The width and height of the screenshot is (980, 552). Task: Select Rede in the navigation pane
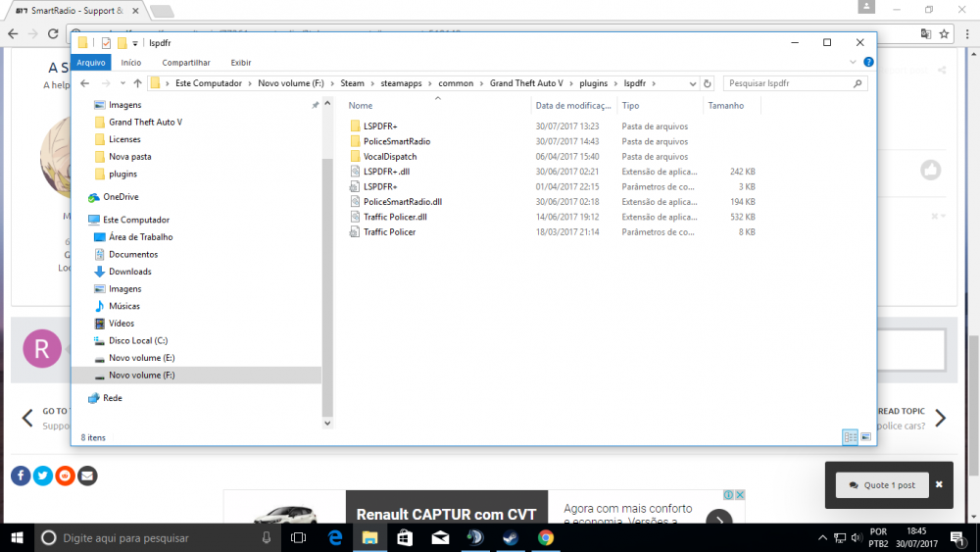[x=113, y=398]
